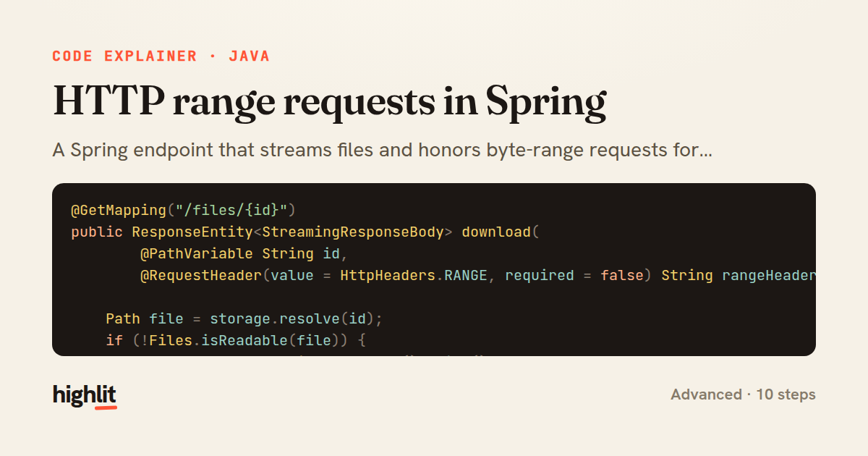This screenshot has width=868, height=456.
Task: Click the 'CODE EXPLAINER · JAVA' category label
Action: click(x=161, y=56)
